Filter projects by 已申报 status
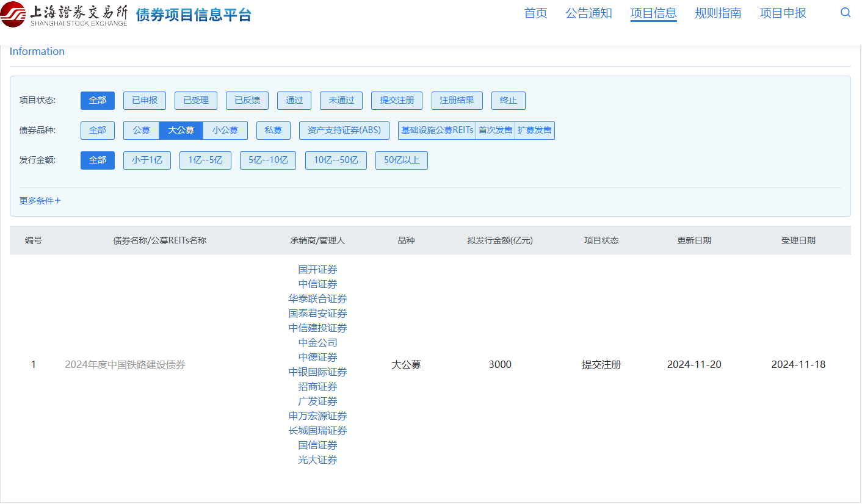The height and width of the screenshot is (504, 862). [145, 100]
